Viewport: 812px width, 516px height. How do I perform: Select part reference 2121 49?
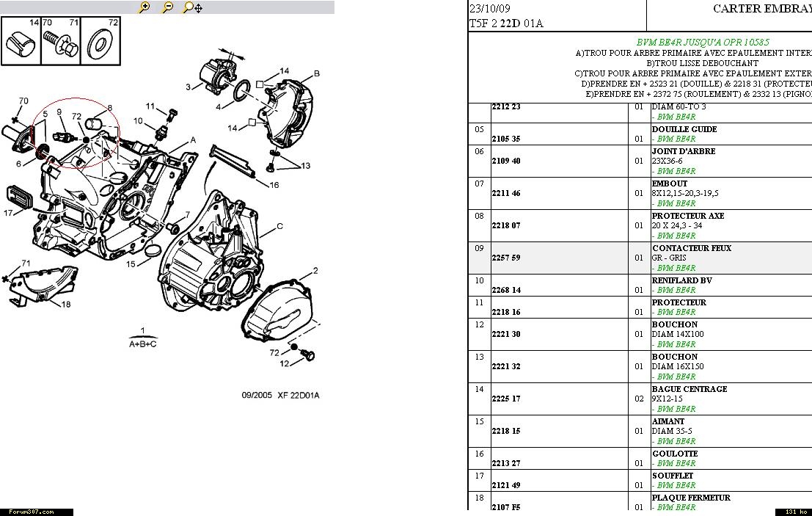coord(506,485)
